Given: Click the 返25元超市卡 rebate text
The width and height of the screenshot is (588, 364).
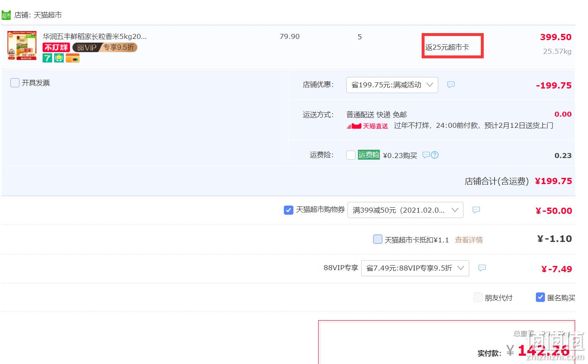Looking at the screenshot, I should click(447, 47).
